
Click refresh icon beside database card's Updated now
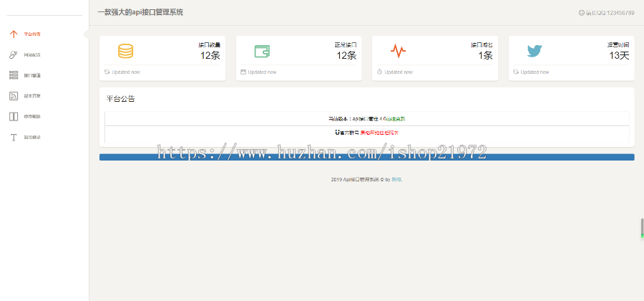click(107, 72)
